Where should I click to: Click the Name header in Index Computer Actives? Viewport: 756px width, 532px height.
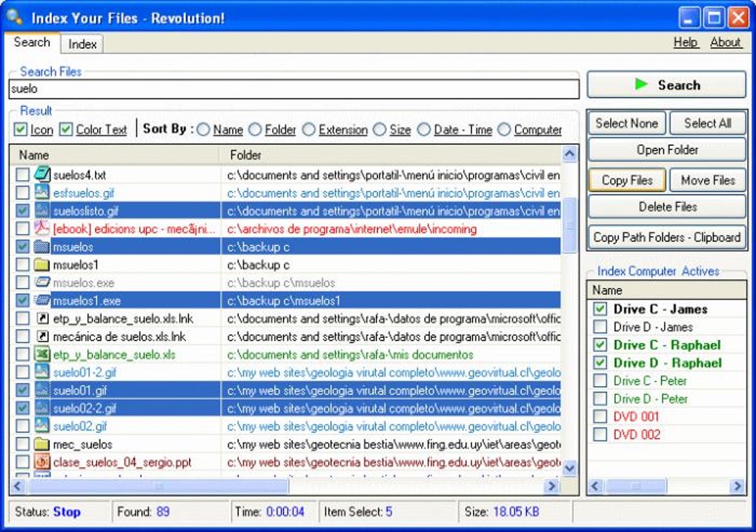click(x=667, y=290)
